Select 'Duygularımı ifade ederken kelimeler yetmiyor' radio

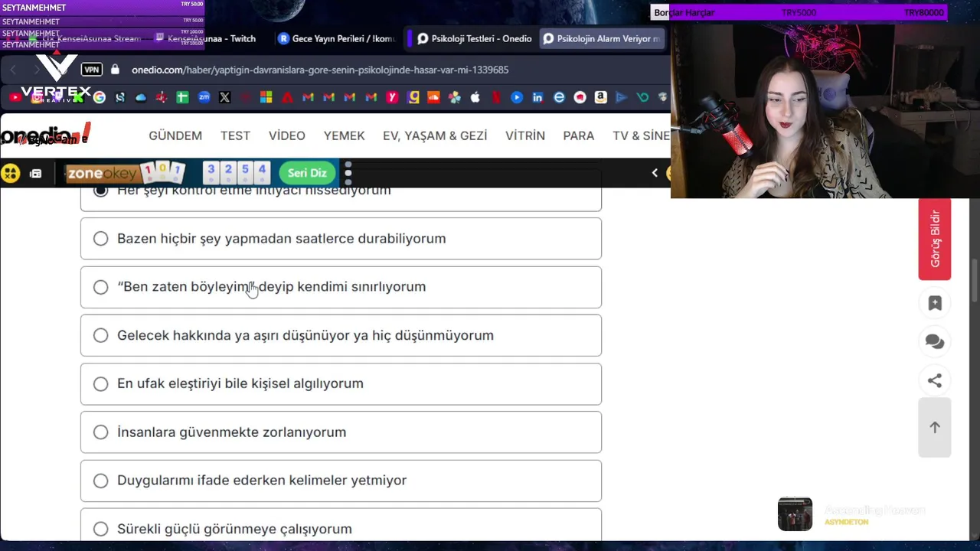[100, 481]
